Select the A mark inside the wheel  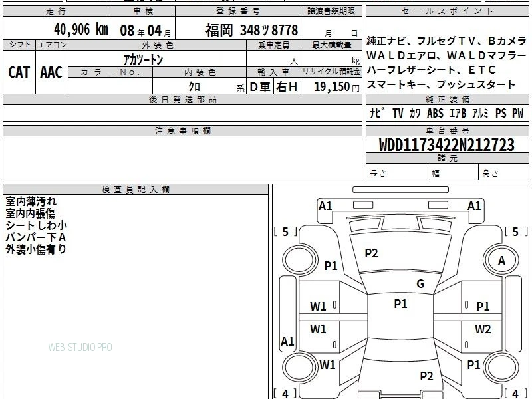tap(501, 261)
